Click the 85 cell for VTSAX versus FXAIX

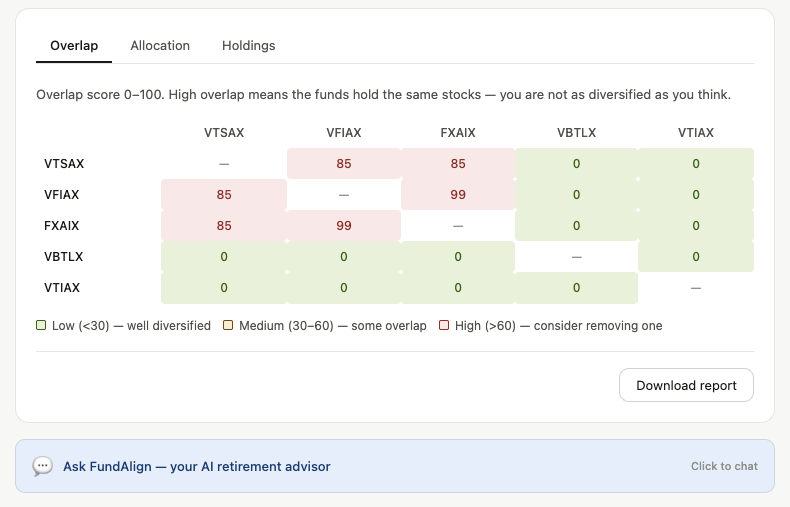(x=457, y=163)
